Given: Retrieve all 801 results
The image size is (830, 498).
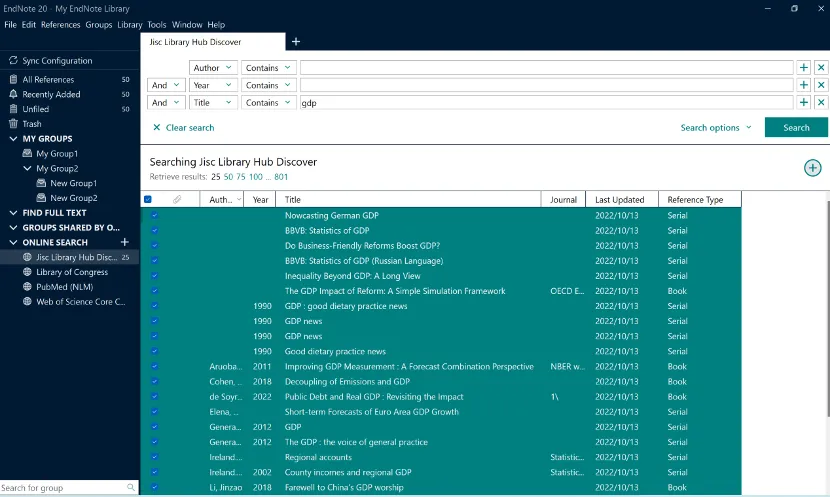Looking at the screenshot, I should point(281,177).
